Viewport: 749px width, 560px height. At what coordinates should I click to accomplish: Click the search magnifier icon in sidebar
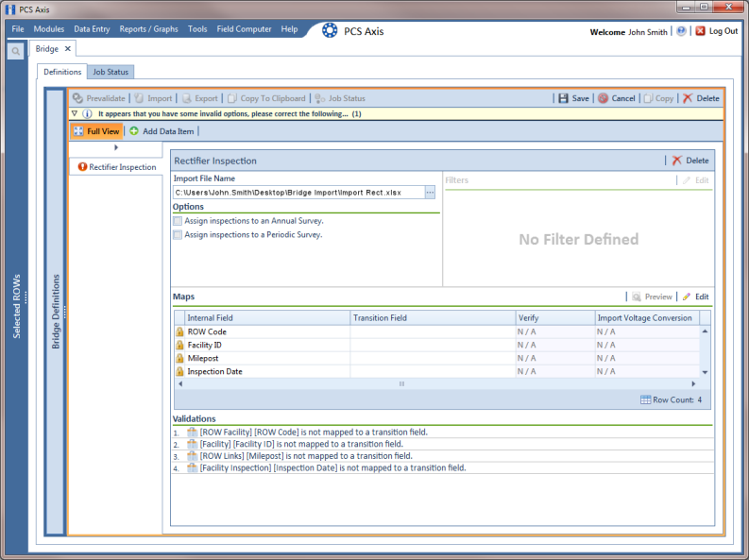(x=16, y=51)
